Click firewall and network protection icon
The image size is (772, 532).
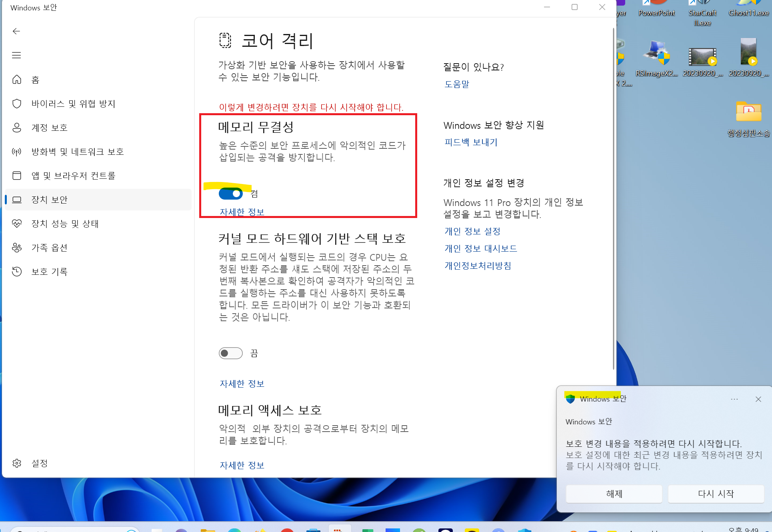[x=17, y=152]
